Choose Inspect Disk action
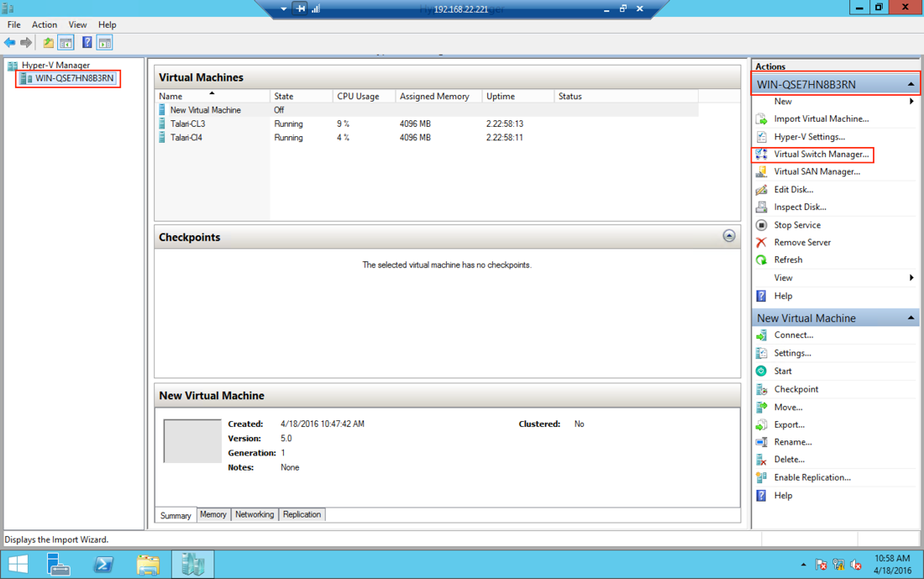Screen dimensions: 924x579 [x=800, y=207]
